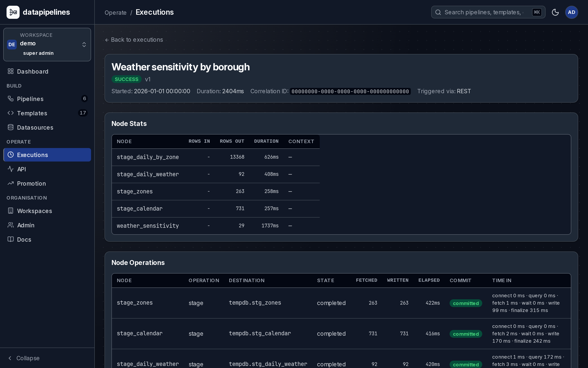
Task: Click the 13368 rows out value
Action: [x=237, y=157]
